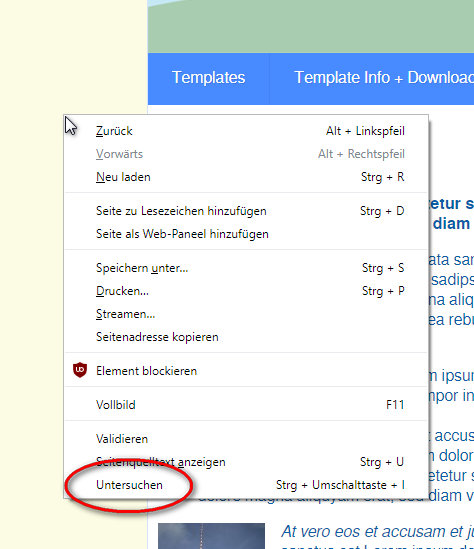Viewport: 474px width, 549px height.
Task: Open Speichern unter... save option
Action: pos(246,268)
